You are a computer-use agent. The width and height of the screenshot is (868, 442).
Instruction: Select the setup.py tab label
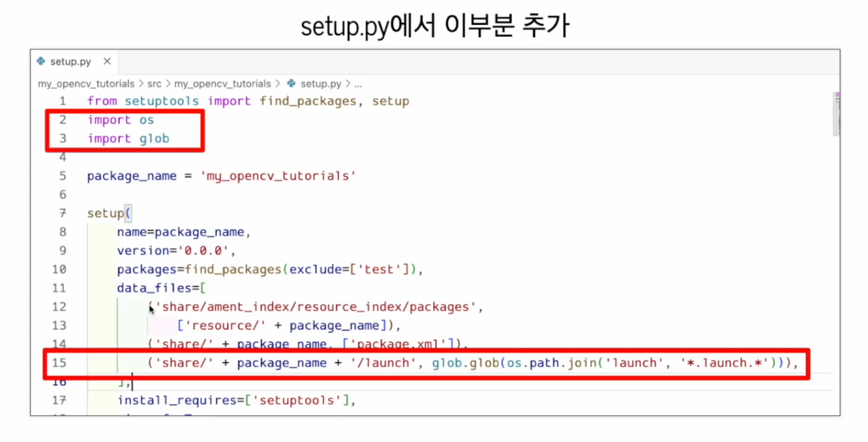point(71,61)
